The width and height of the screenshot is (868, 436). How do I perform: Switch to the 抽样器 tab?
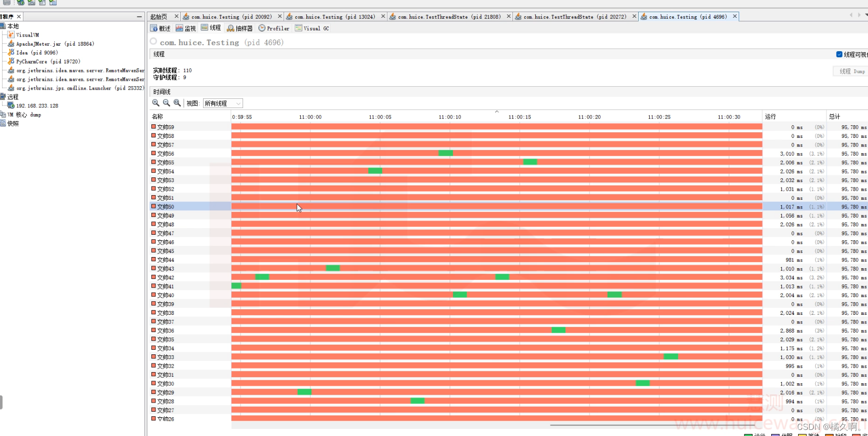coord(240,28)
